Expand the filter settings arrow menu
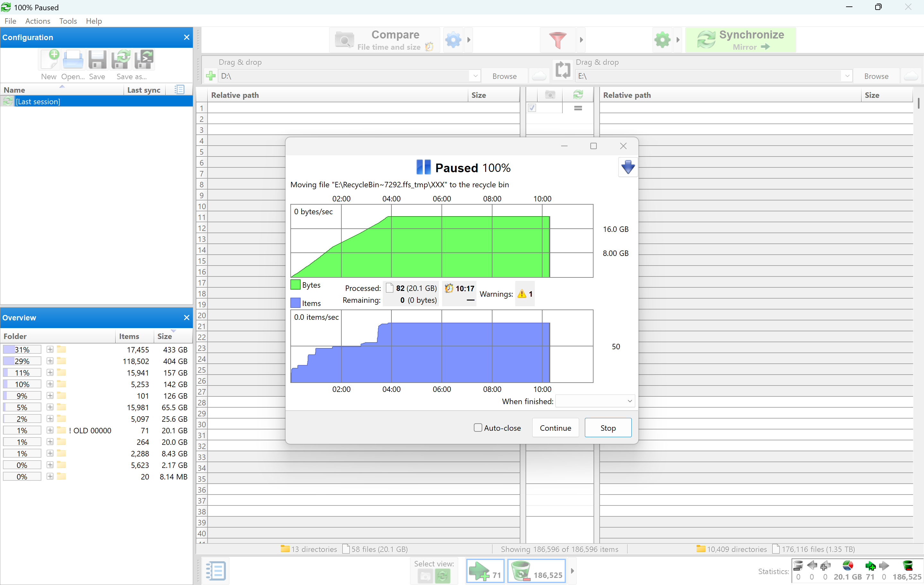 (581, 40)
